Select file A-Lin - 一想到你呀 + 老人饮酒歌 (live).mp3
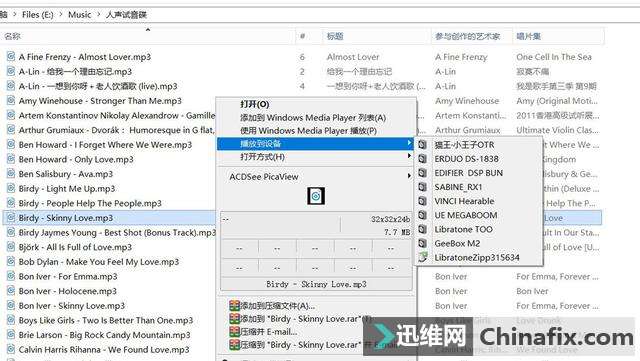Image resolution: width=640 pixels, height=361 pixels. 98,86
